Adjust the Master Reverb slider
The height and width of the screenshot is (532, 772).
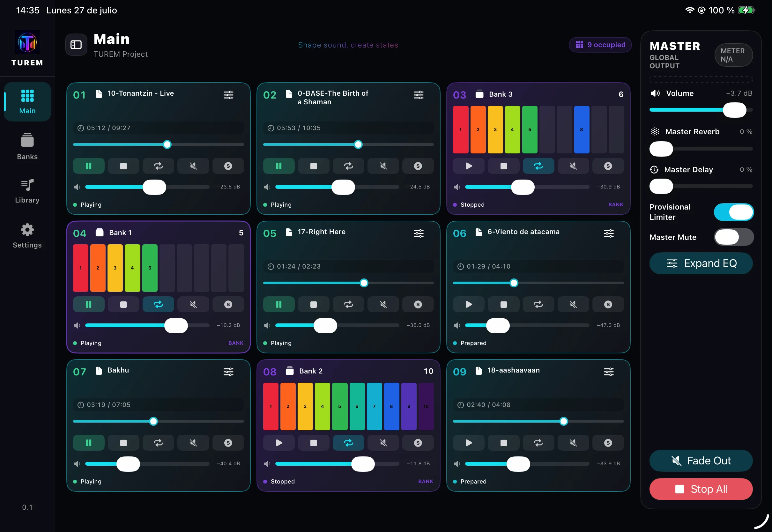701,149
